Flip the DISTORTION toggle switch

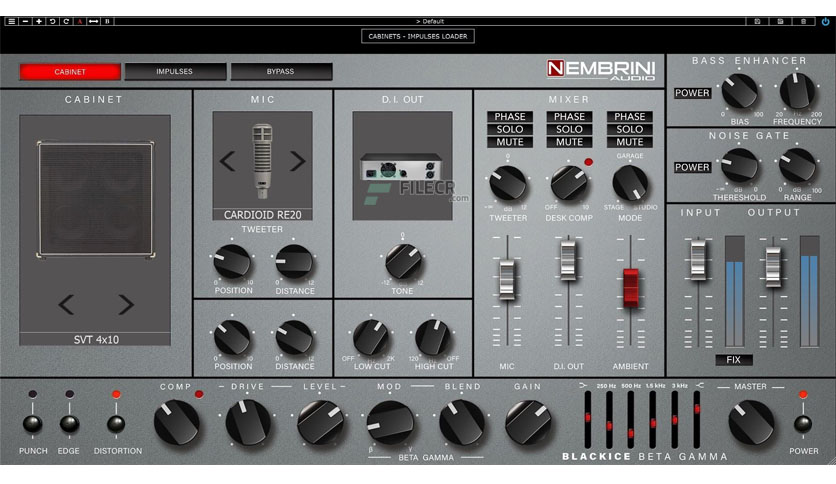(x=116, y=424)
